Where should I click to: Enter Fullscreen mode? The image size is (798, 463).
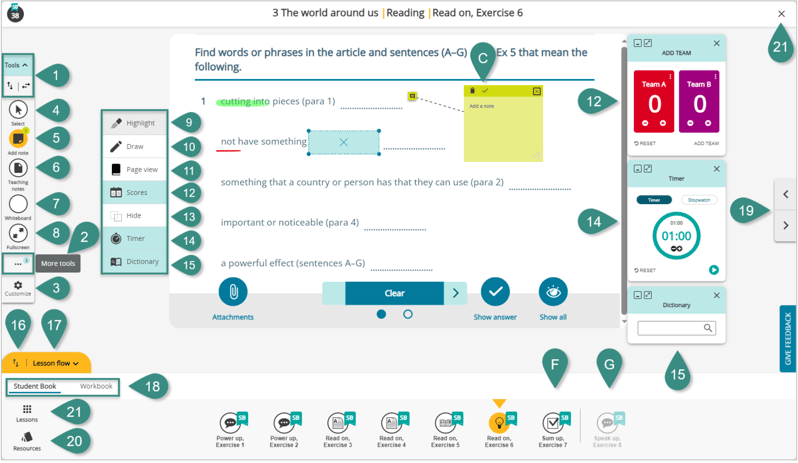point(18,234)
